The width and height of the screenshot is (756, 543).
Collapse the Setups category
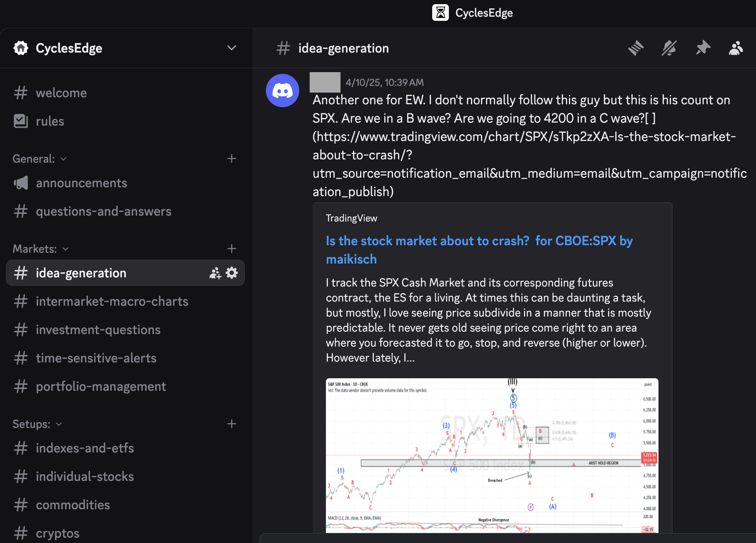[37, 424]
